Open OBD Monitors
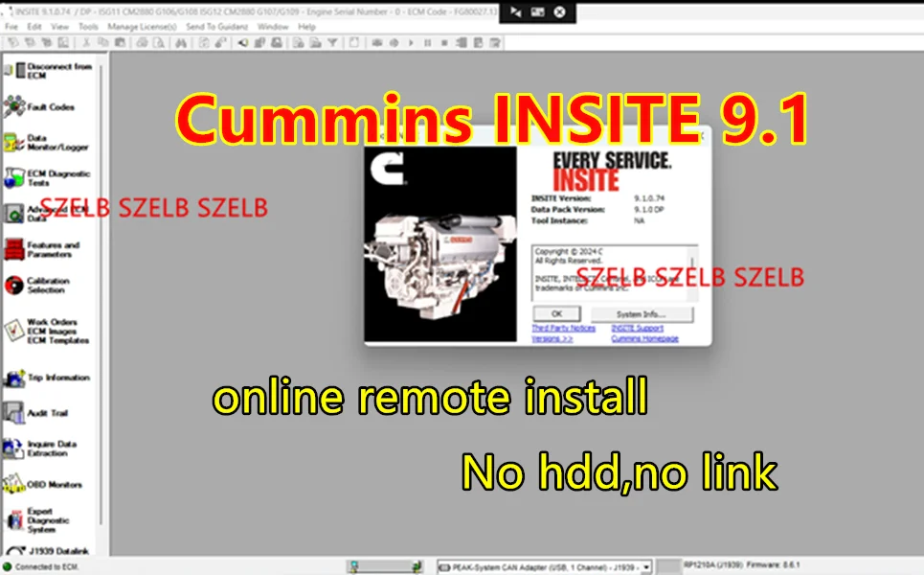The height and width of the screenshot is (575, 924). [x=42, y=484]
